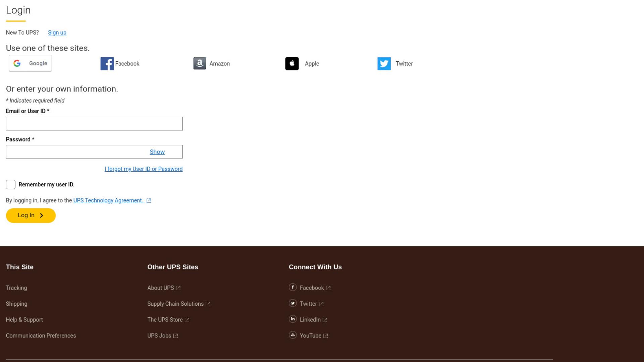This screenshot has height=362, width=644.
Task: Click the external-link icon after Technology Agreement
Action: point(149,200)
